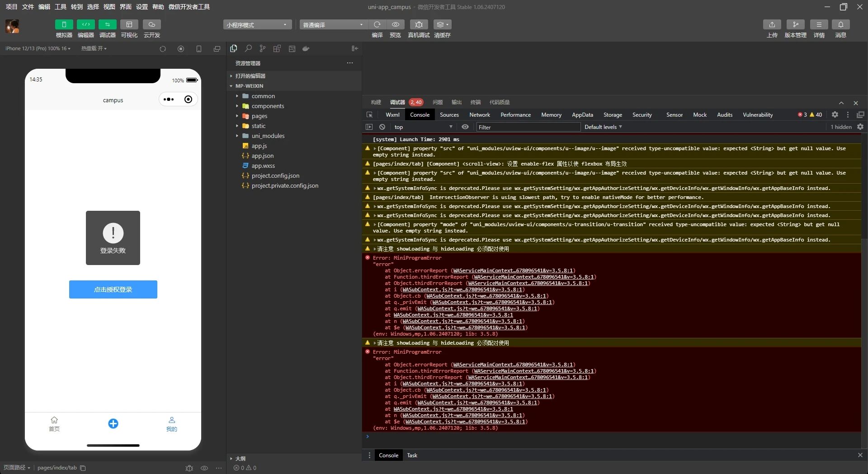Click the 点击授权登录 button in simulator
Viewport: 868px width, 474px height.
pos(113,289)
